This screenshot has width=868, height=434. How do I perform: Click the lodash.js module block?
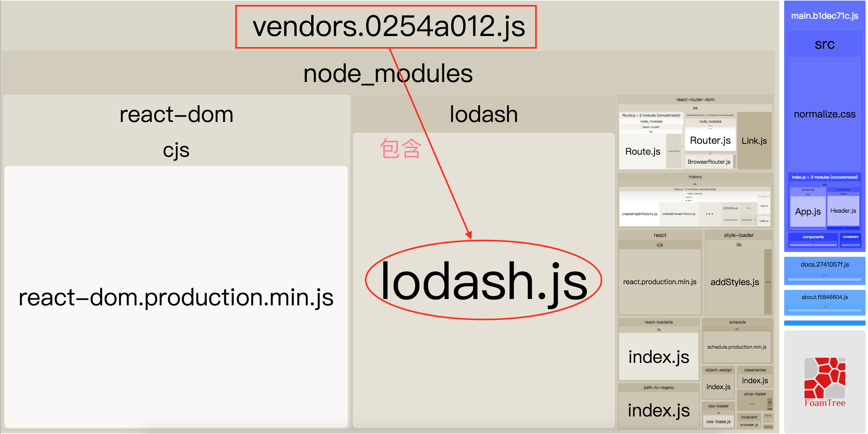[x=484, y=280]
